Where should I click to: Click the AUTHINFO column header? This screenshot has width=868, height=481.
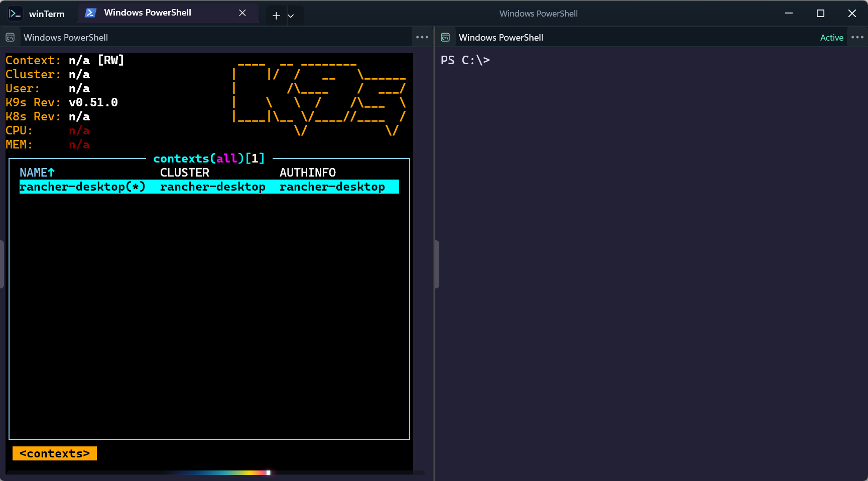(x=308, y=173)
